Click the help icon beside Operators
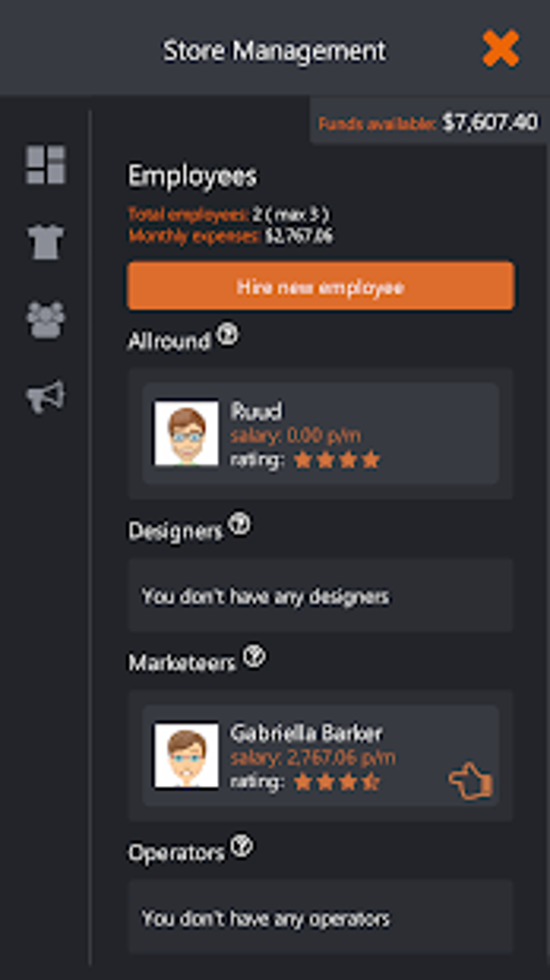This screenshot has height=980, width=550. (x=242, y=846)
